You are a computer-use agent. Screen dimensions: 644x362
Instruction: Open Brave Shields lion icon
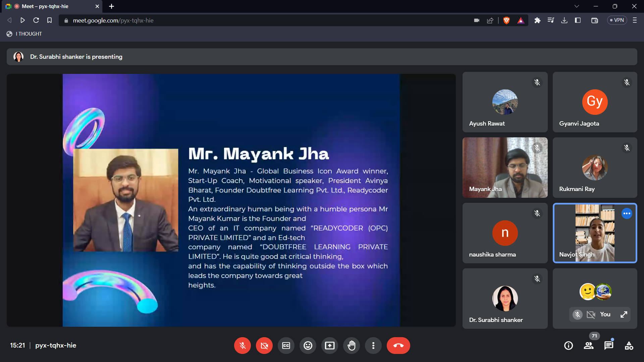click(x=506, y=20)
